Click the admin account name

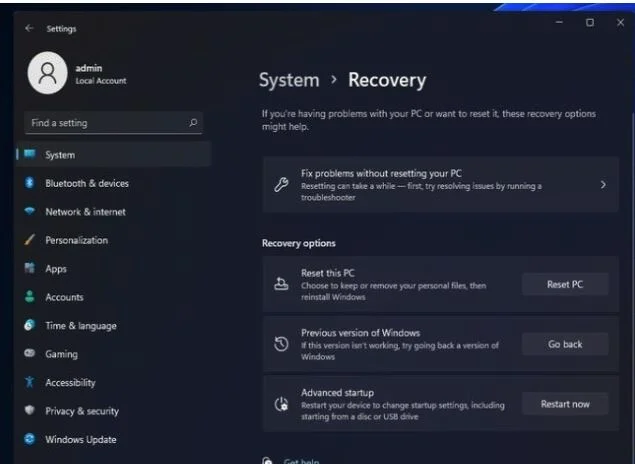click(89, 68)
